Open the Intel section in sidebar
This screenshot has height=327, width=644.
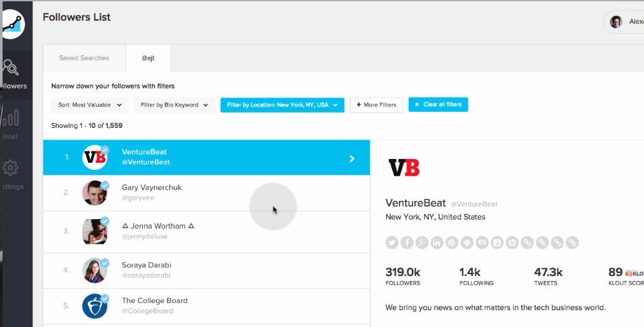10,124
